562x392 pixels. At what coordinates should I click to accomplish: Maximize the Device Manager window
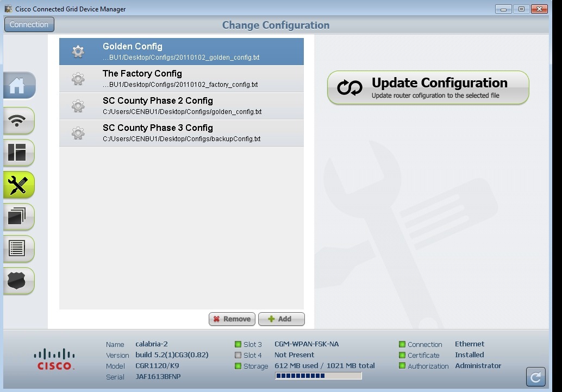point(521,9)
